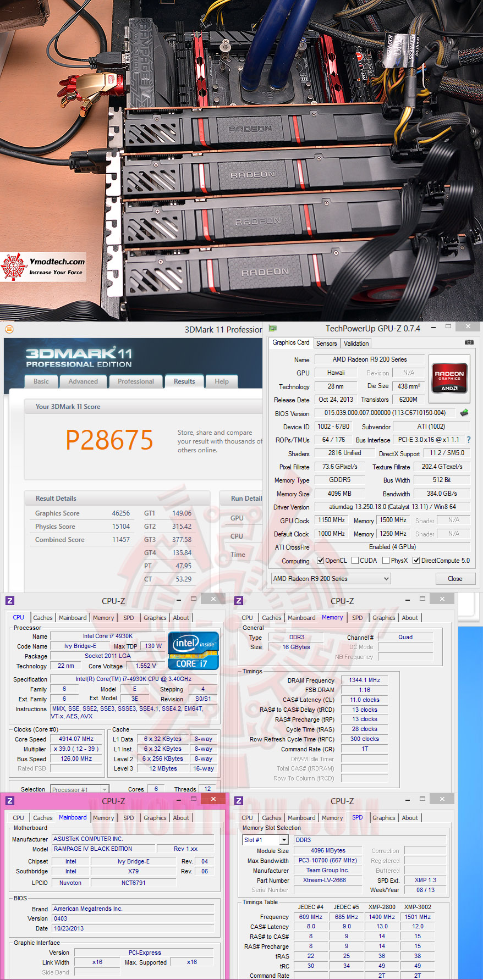The width and height of the screenshot is (483, 980).
Task: Click the Bus Interface question mark in GPU-Z
Action: point(468,440)
